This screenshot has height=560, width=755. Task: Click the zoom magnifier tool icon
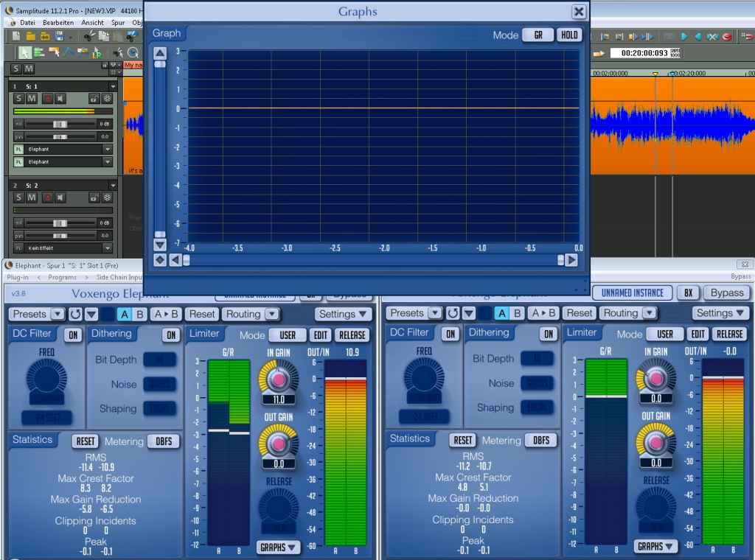tap(133, 52)
